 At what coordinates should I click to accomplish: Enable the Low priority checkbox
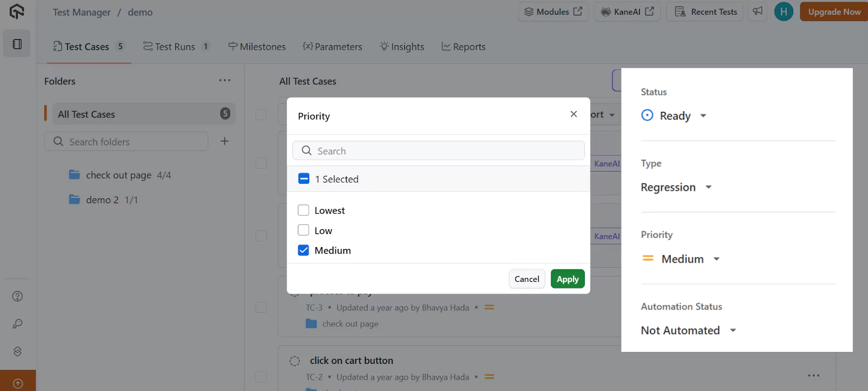(x=303, y=230)
